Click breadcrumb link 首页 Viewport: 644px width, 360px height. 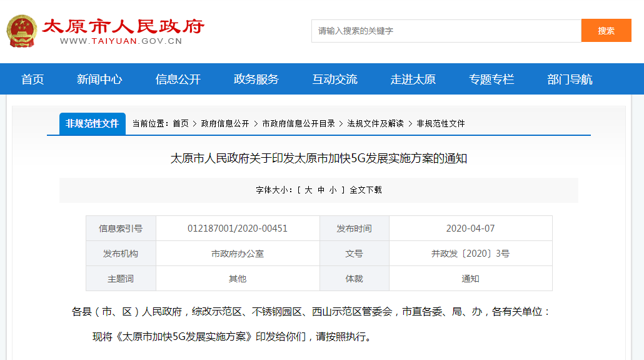click(181, 123)
